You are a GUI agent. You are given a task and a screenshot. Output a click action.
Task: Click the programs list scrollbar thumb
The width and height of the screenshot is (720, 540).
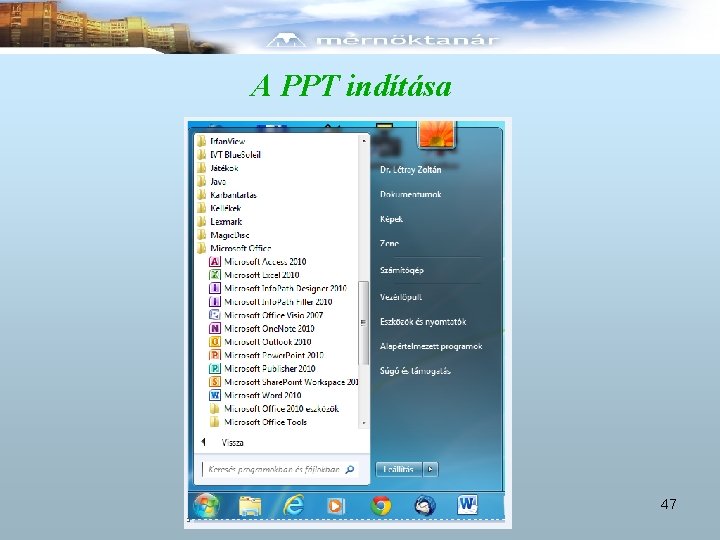[x=364, y=323]
